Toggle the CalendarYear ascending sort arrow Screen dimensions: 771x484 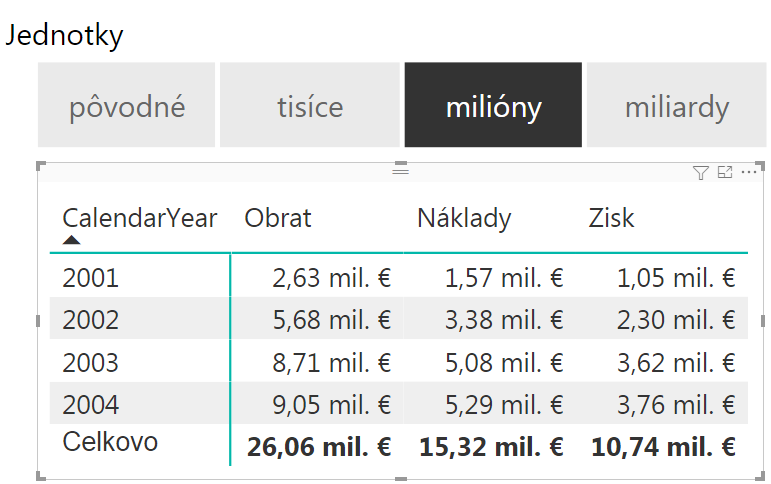click(72, 240)
